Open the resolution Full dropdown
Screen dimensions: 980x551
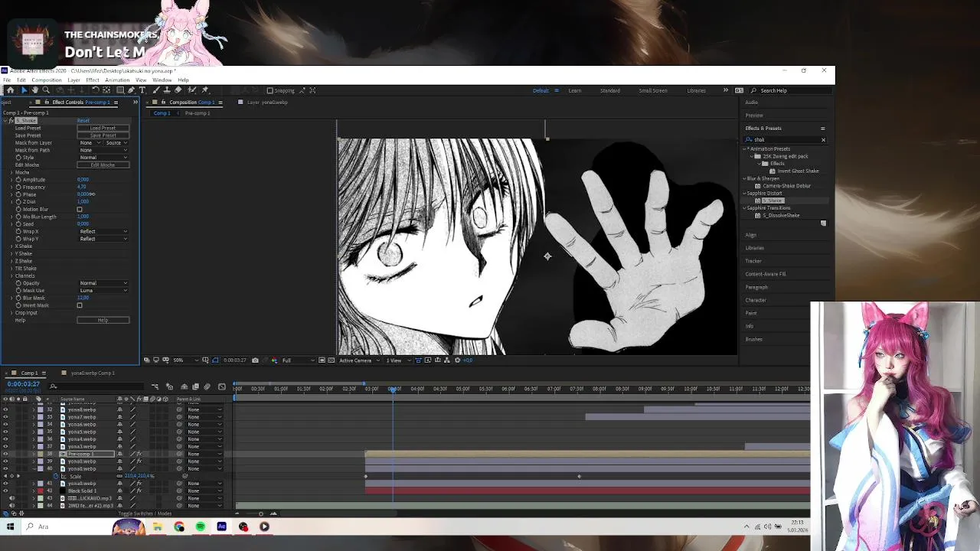pyautogui.click(x=299, y=360)
